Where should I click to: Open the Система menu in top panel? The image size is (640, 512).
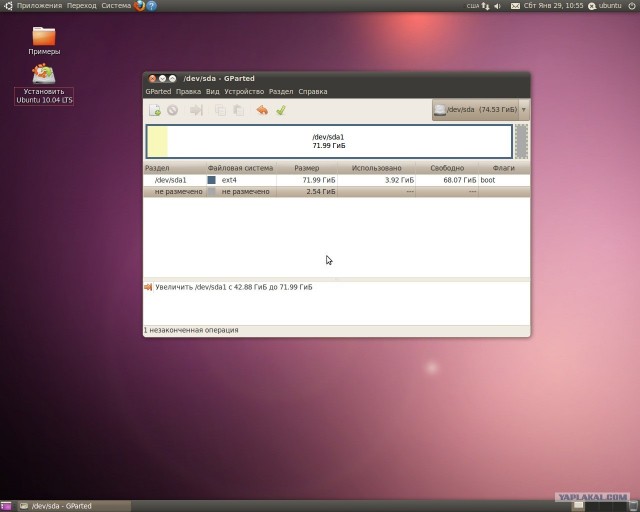[x=116, y=6]
